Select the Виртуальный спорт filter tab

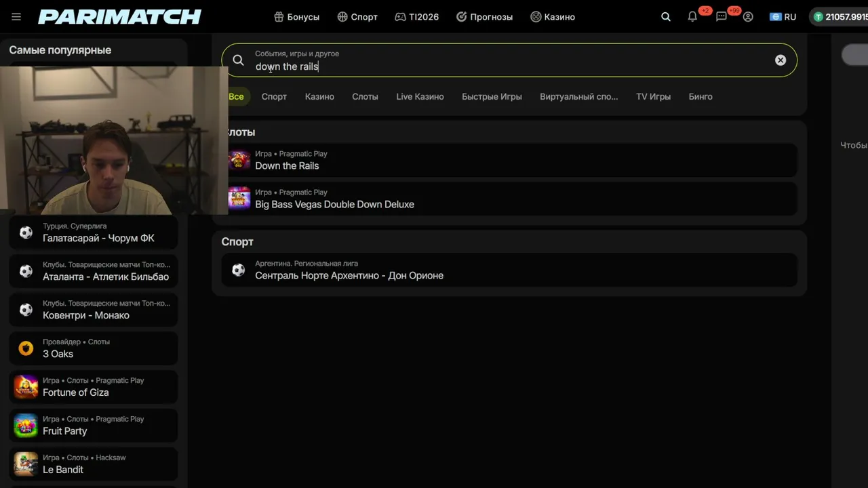pos(578,97)
